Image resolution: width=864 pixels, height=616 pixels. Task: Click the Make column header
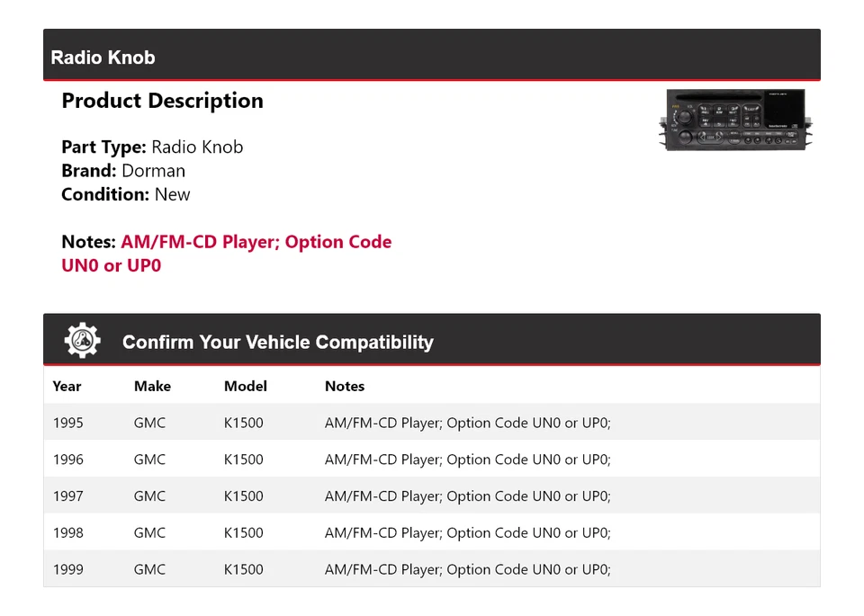[x=152, y=386]
